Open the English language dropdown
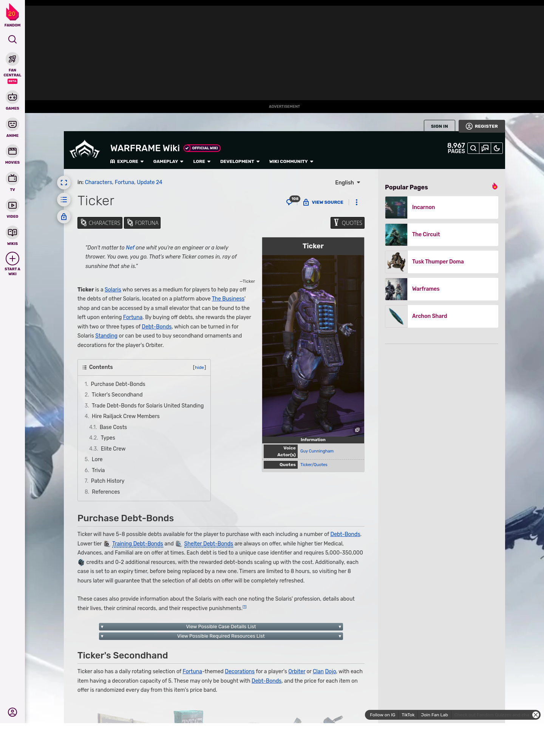Image resolution: width=544 pixels, height=756 pixels. click(348, 183)
